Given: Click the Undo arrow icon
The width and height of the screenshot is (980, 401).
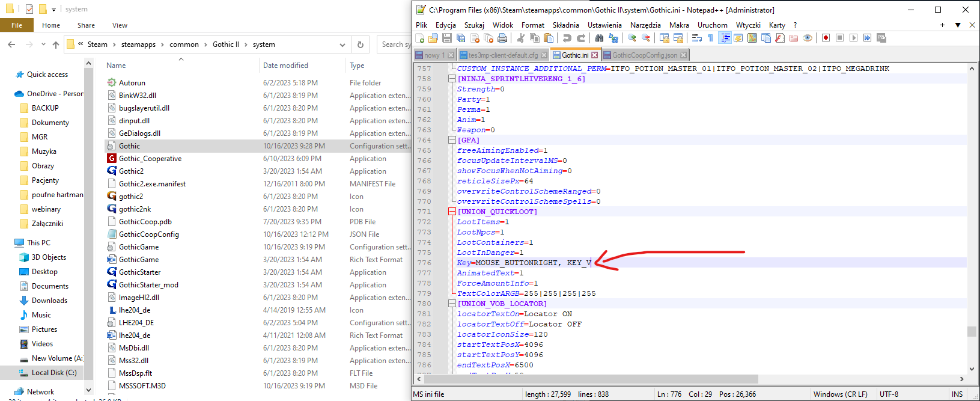Looking at the screenshot, I should 567,38.
